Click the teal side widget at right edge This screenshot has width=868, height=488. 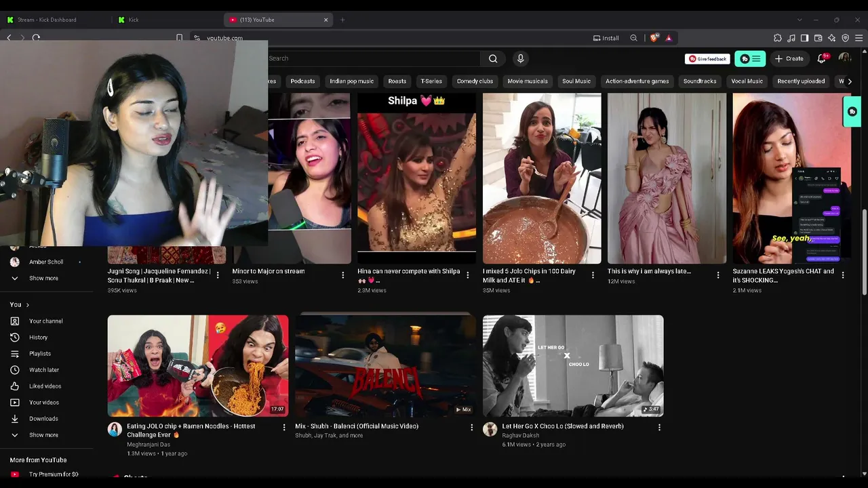click(x=852, y=112)
